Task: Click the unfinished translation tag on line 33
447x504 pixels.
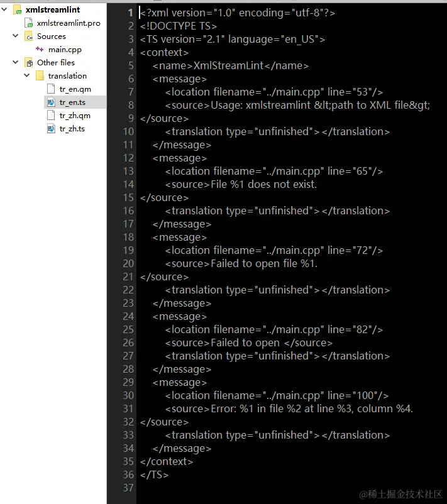Action: (277, 435)
